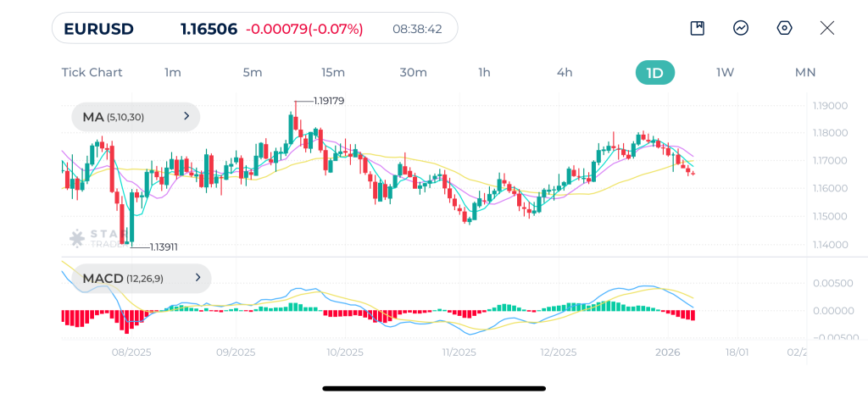Select the 30m timeframe
868x399 pixels.
[414, 73]
